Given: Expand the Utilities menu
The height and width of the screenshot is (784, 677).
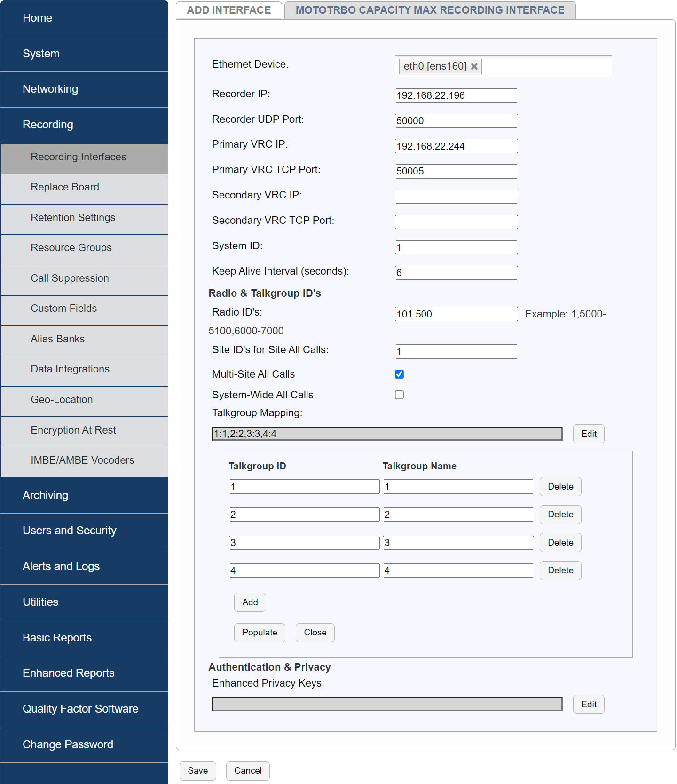Looking at the screenshot, I should click(x=85, y=602).
